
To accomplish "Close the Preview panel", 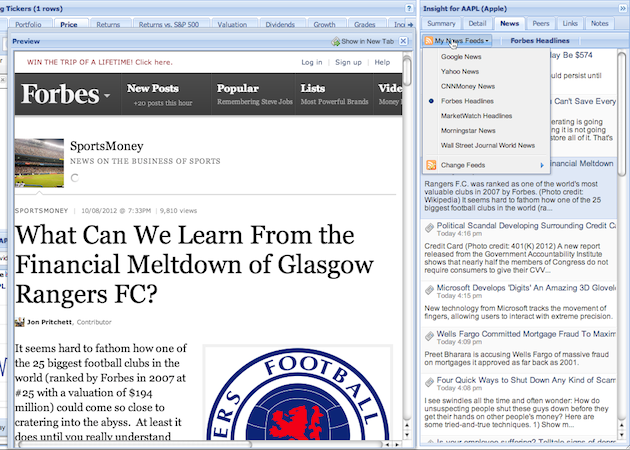I will [403, 41].
